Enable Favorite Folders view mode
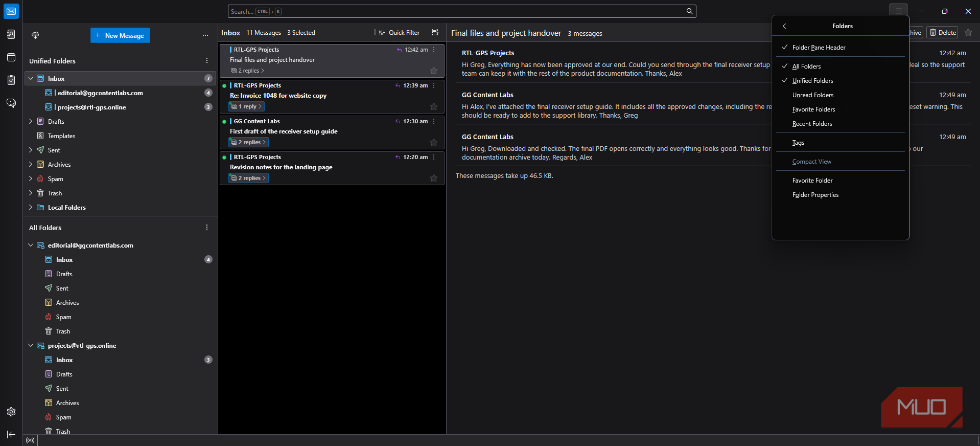Image resolution: width=980 pixels, height=446 pixels. [841, 109]
